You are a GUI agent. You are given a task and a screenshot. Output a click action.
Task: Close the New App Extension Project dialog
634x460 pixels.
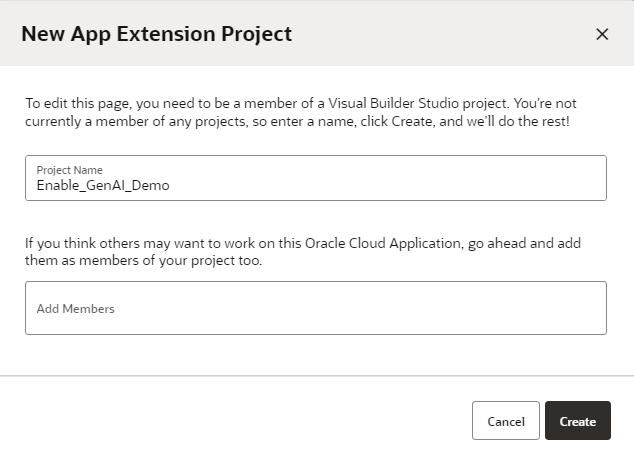(x=602, y=34)
